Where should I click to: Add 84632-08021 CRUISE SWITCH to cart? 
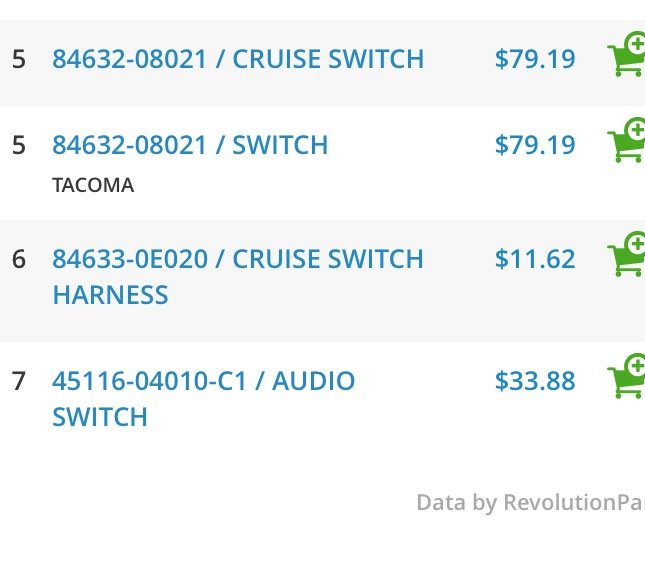(x=626, y=54)
